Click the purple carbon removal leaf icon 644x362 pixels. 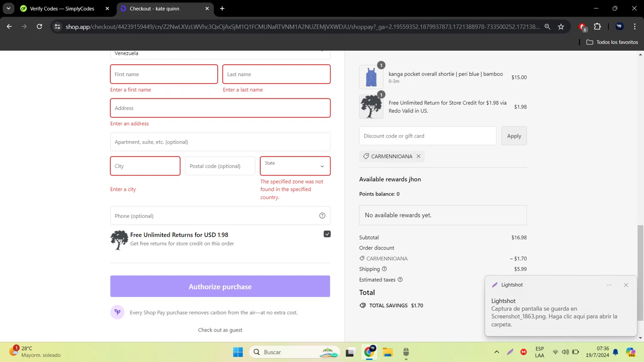click(117, 312)
